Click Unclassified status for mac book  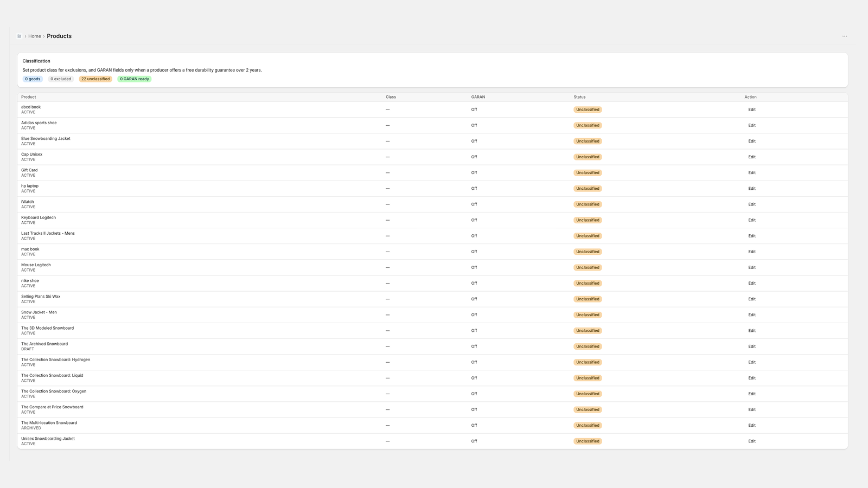tap(588, 252)
